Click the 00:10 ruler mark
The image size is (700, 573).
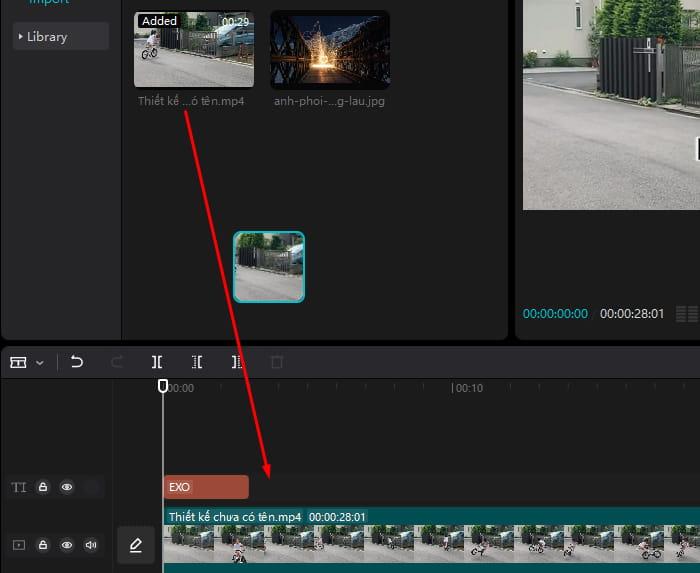click(x=469, y=388)
